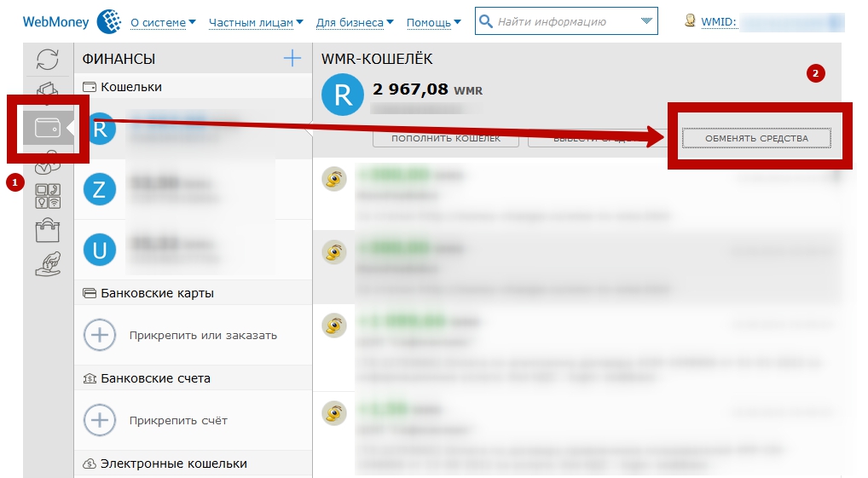Click the Найти информацию search field

point(566,21)
